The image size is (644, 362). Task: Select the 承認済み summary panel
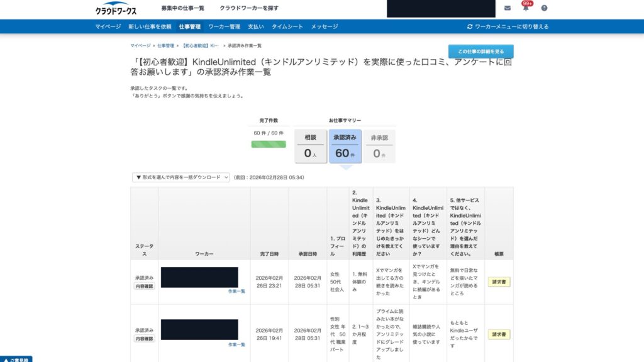[x=346, y=145]
